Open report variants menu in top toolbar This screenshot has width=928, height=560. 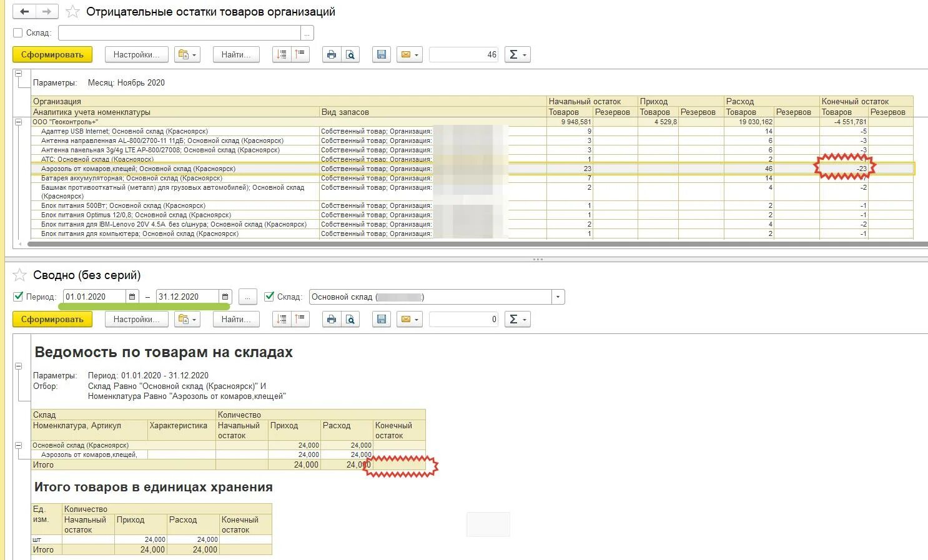pyautogui.click(x=187, y=54)
